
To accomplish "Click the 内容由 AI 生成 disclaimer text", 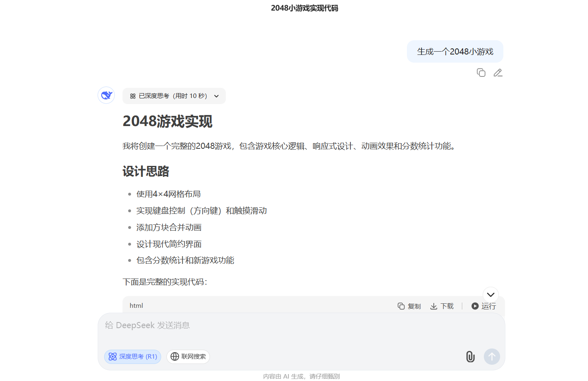I will pyautogui.click(x=301, y=377).
